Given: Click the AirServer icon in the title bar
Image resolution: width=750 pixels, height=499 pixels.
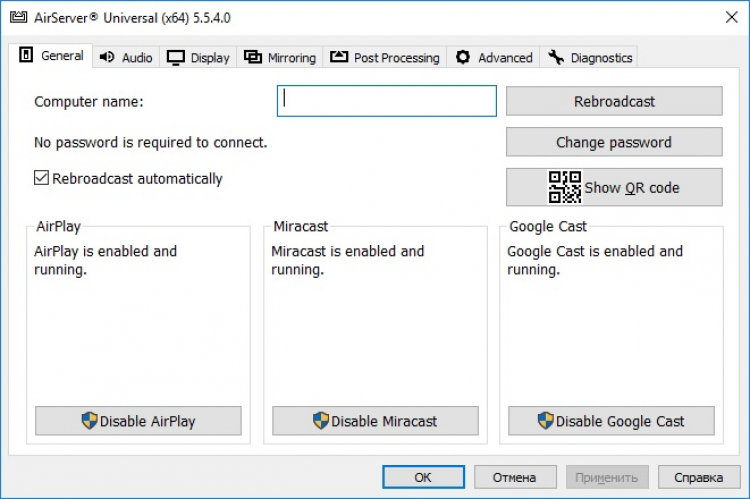Looking at the screenshot, I should (x=18, y=17).
